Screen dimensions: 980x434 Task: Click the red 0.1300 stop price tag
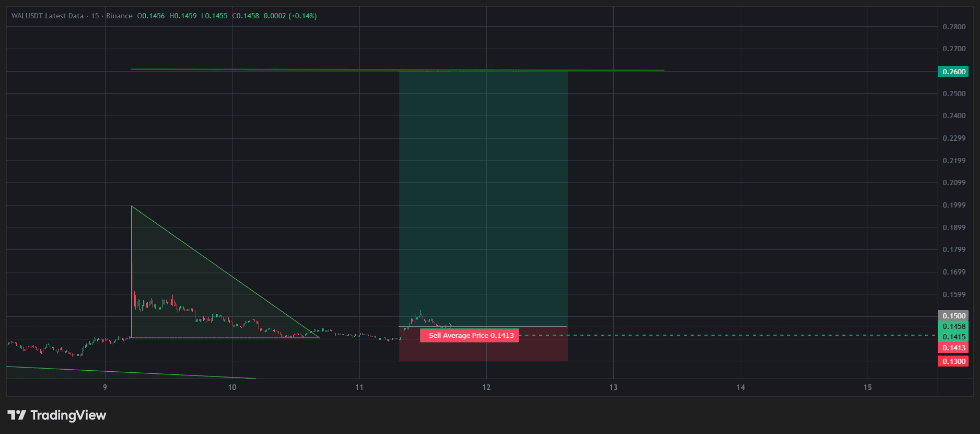click(x=953, y=361)
